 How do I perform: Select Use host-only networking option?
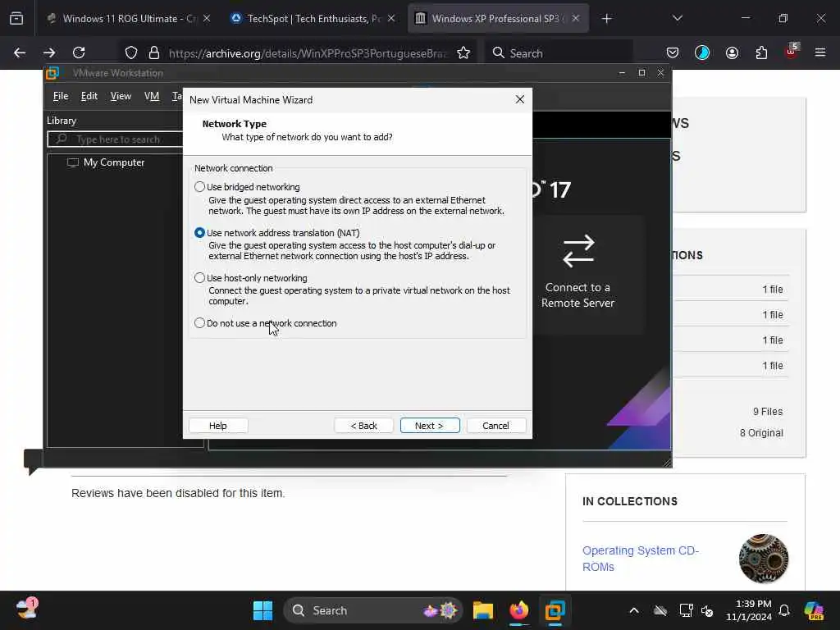click(200, 277)
